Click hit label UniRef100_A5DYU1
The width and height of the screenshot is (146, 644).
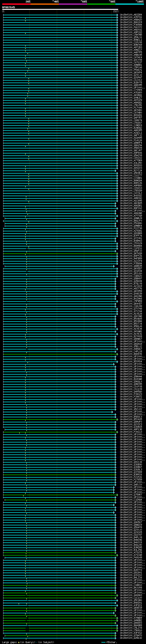pos(131,30)
